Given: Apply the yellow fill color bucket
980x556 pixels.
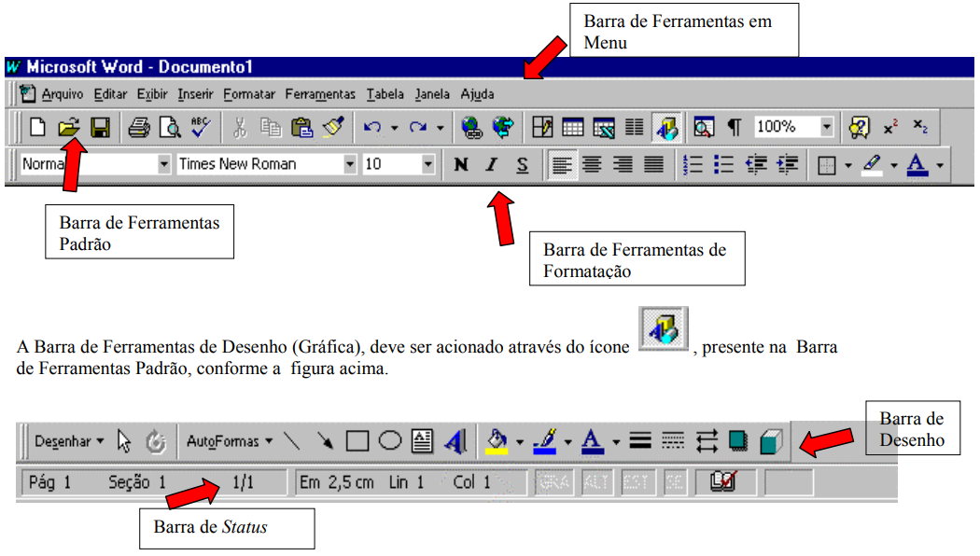Looking at the screenshot, I should tap(498, 441).
